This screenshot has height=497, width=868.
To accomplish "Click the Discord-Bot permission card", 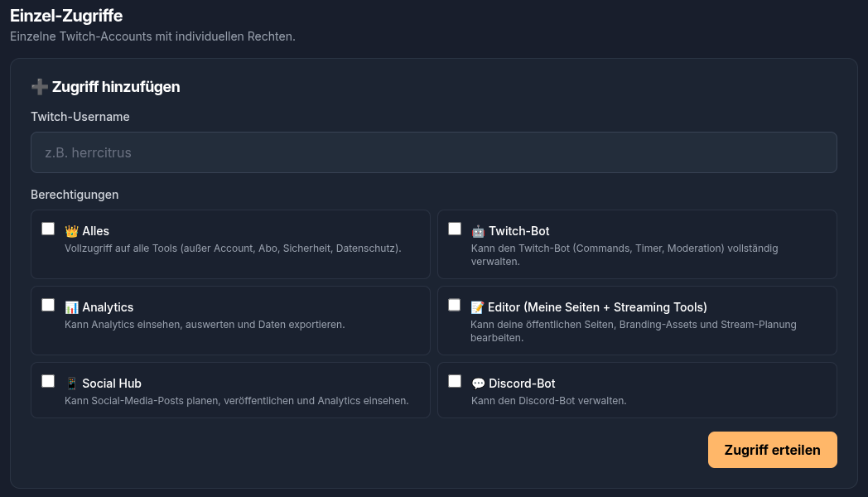I will (x=637, y=389).
